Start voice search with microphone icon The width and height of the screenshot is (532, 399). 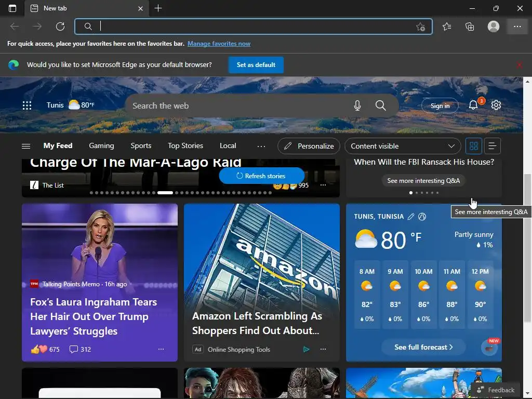[357, 105]
